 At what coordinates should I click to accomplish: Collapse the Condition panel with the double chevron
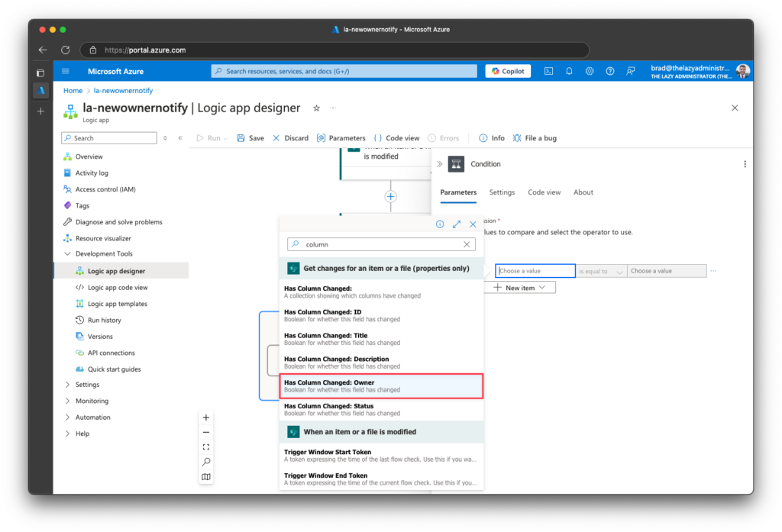point(439,164)
